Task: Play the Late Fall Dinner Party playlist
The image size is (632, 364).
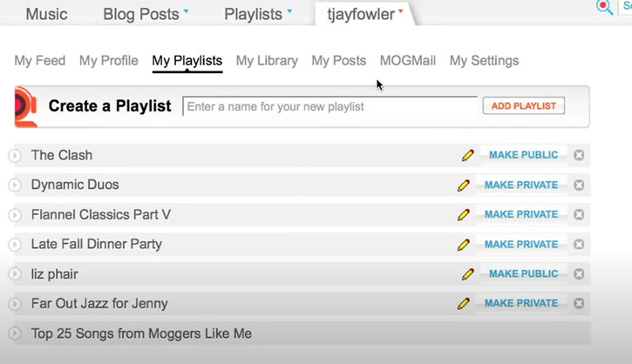Action: pyautogui.click(x=15, y=245)
